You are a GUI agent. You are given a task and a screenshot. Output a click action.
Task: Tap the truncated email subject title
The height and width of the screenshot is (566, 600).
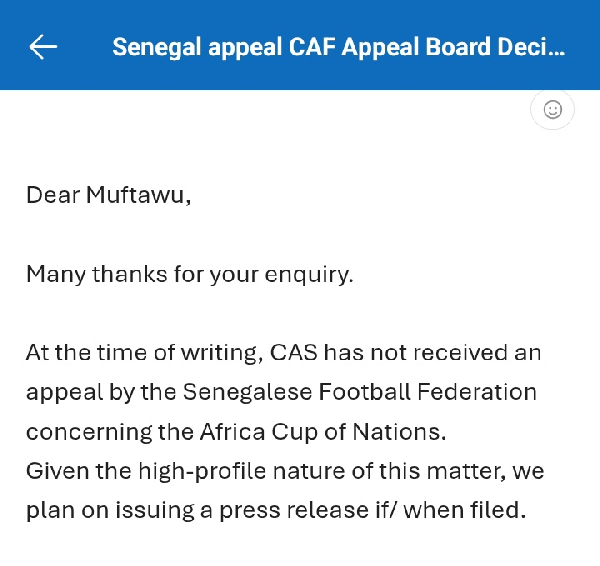pyautogui.click(x=338, y=47)
